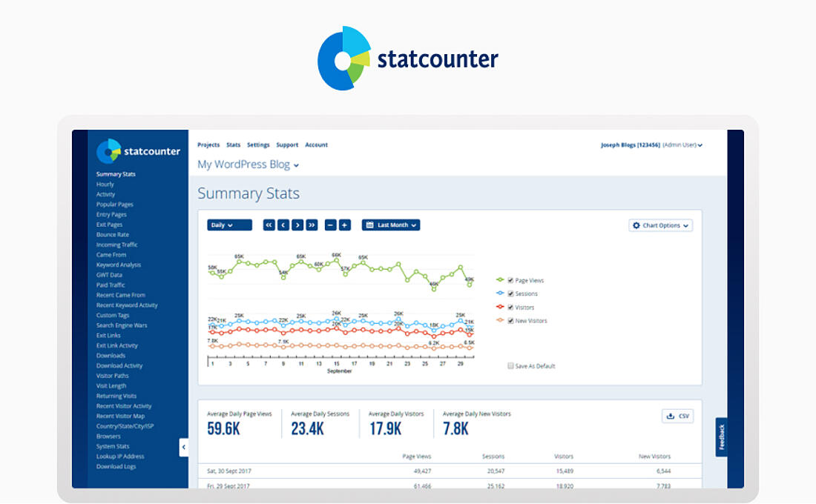Click the statcounter logo in the sidebar
This screenshot has width=816, height=504.
click(139, 151)
